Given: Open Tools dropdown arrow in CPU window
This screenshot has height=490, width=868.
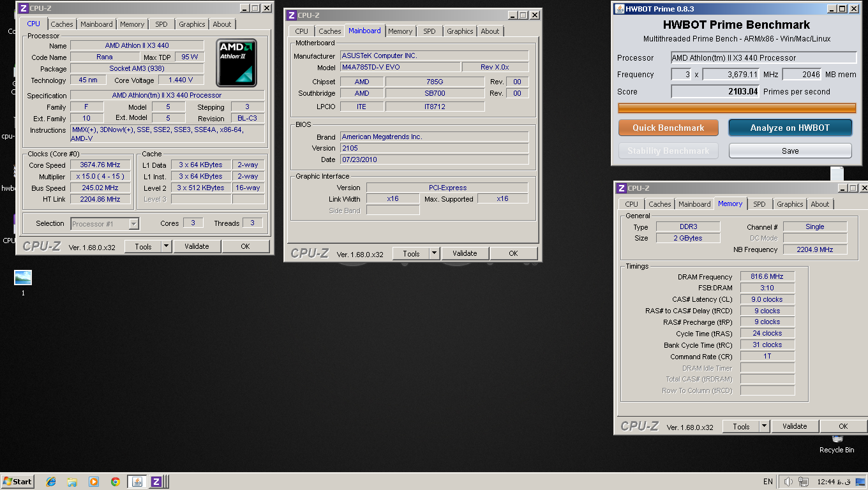Looking at the screenshot, I should point(167,246).
